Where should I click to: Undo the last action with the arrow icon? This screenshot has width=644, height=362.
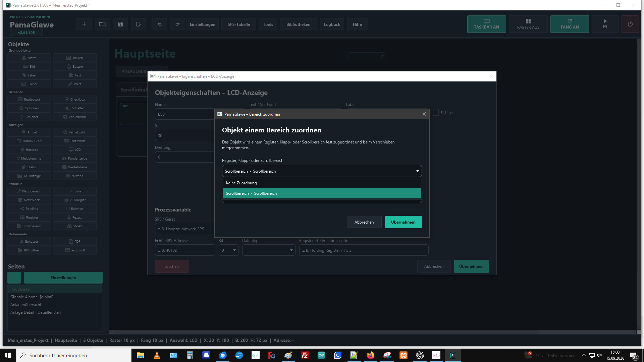(159, 24)
